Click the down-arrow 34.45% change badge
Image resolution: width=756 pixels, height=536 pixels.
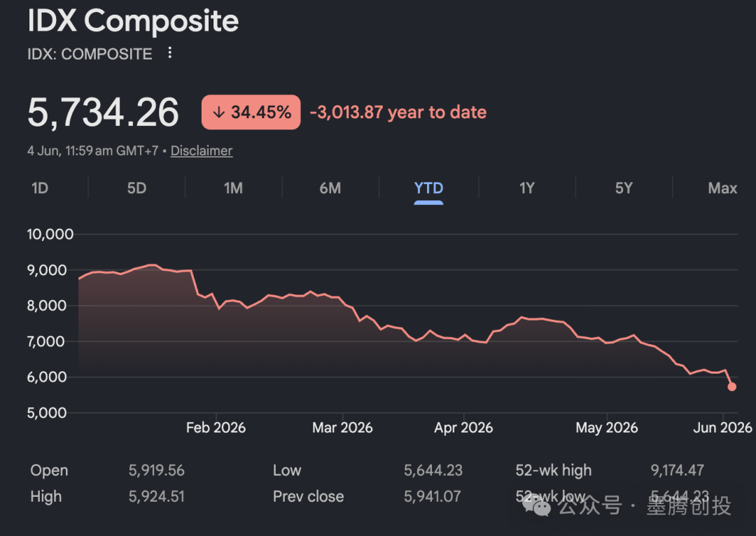(x=251, y=113)
